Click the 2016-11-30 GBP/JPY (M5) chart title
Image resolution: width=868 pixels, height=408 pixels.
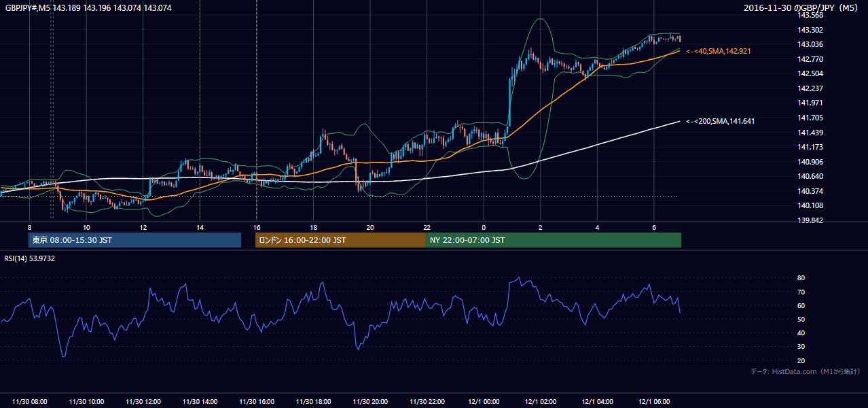click(x=802, y=8)
